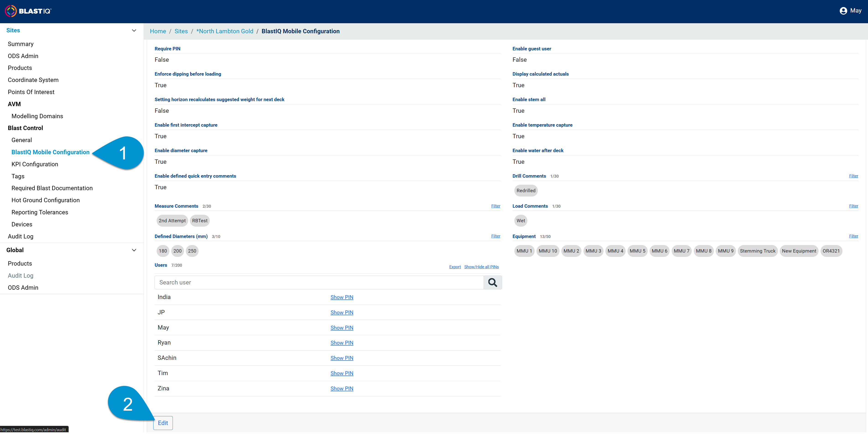Click the 250 diameter chip
Screen dimensions: 868x435
tap(192, 251)
